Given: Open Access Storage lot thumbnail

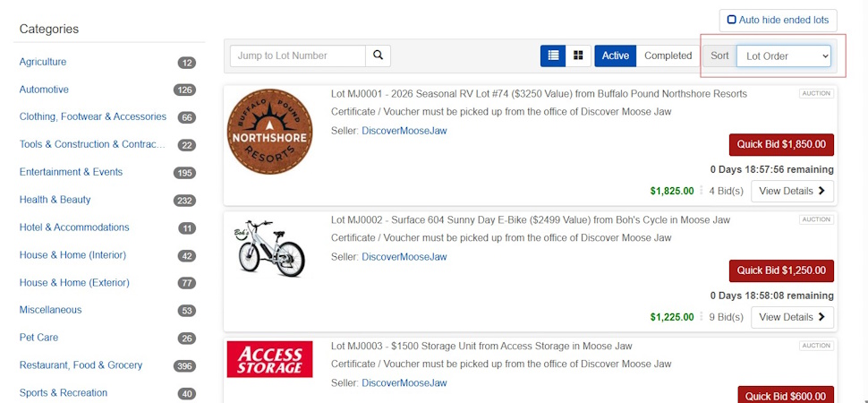Looking at the screenshot, I should (269, 359).
